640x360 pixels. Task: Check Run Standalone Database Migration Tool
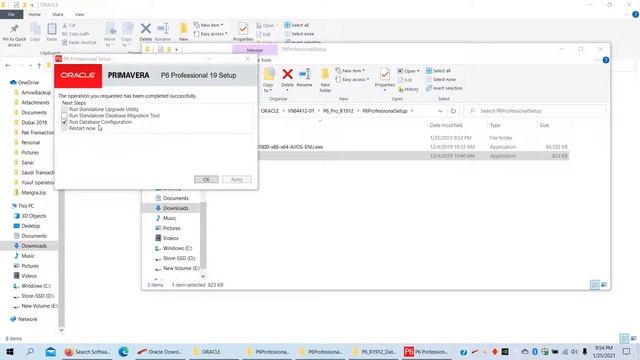pyautogui.click(x=64, y=116)
